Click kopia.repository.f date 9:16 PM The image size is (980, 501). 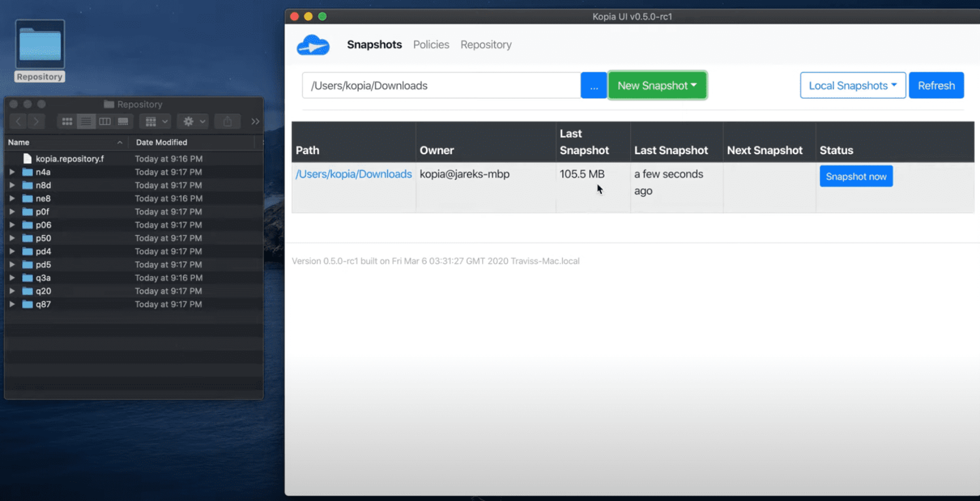pos(169,158)
